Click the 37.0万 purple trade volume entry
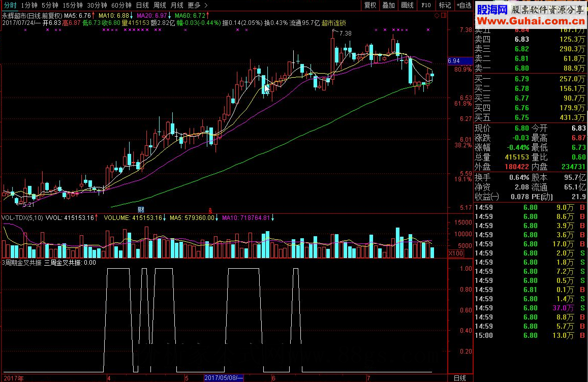 pyautogui.click(x=563, y=308)
